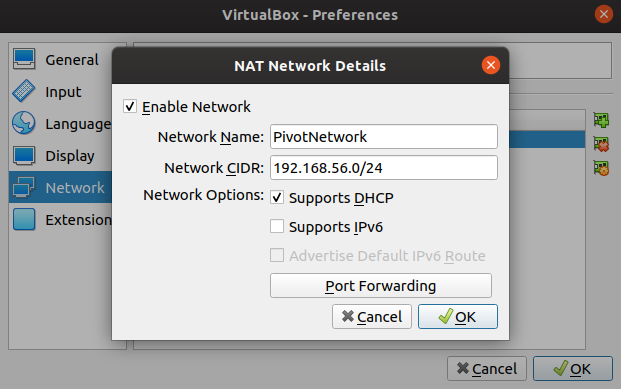Open the Display preferences category label
Screen dimensions: 621x389
coord(70,156)
